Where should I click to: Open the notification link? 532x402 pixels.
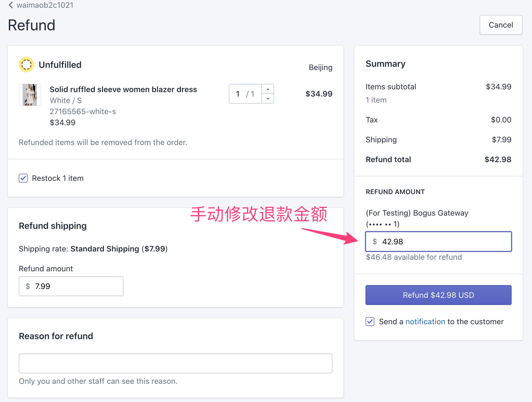(425, 321)
